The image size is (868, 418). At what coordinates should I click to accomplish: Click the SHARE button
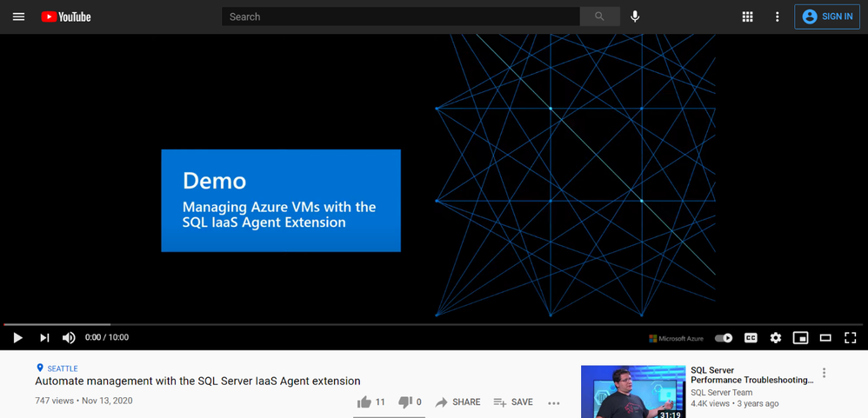tap(457, 402)
